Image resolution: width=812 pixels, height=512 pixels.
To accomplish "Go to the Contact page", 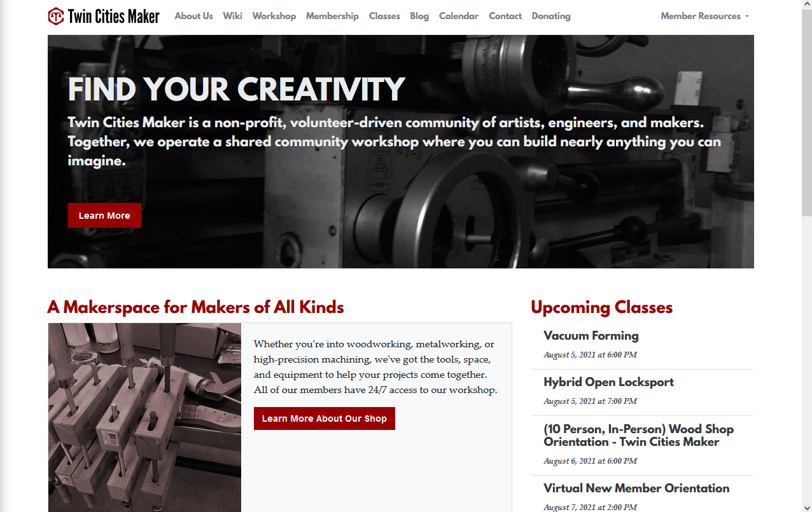I will click(505, 16).
